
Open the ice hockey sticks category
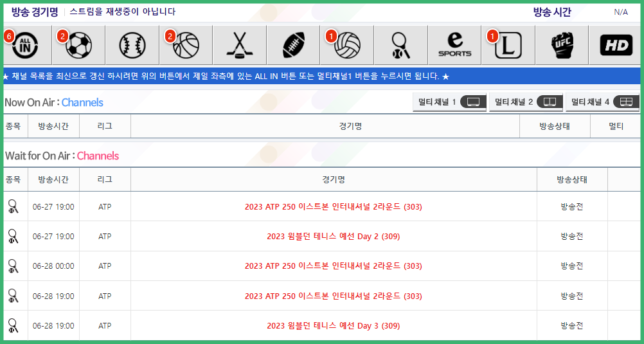click(x=240, y=45)
